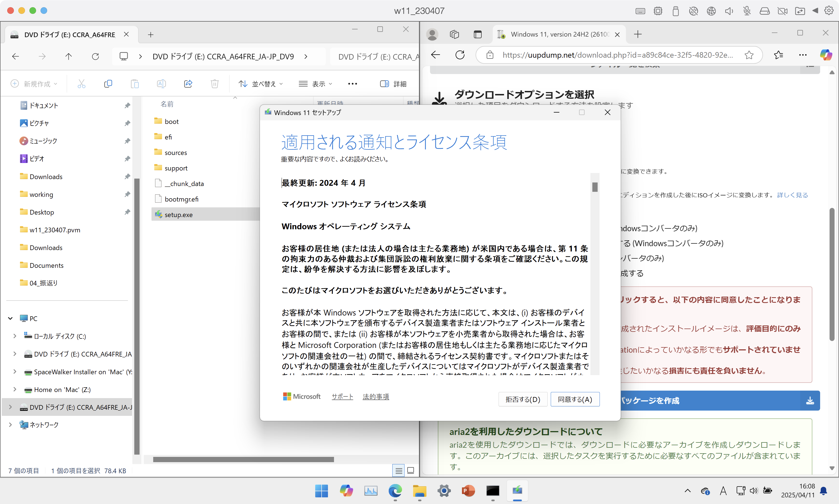This screenshot has height=504, width=839.
Task: Click the Rename icon in Explorer toolbar
Action: coord(161,84)
